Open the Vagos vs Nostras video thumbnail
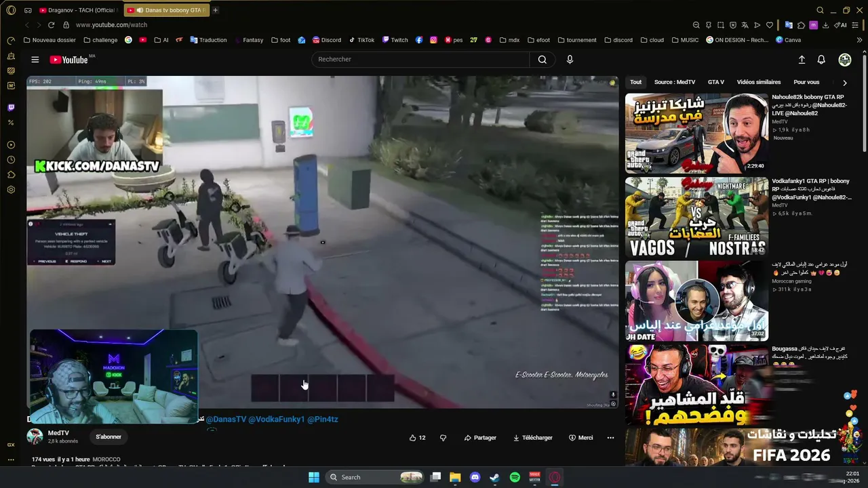The height and width of the screenshot is (488, 868). 696,218
